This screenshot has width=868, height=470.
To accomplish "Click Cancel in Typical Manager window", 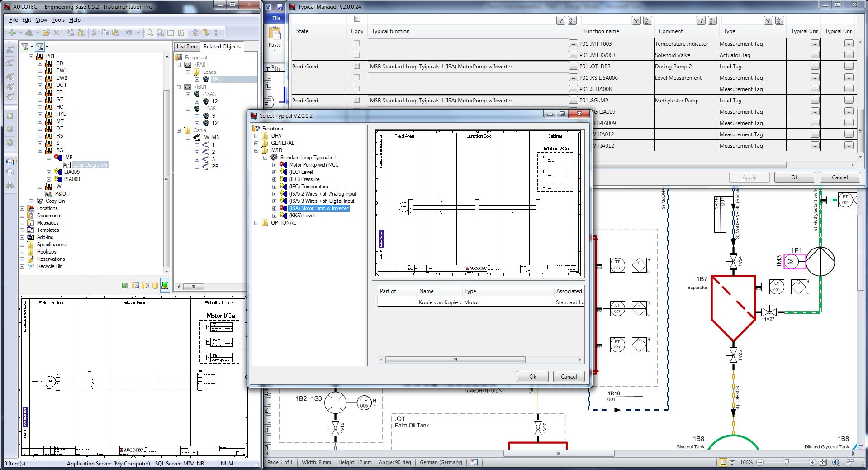I will [x=840, y=177].
